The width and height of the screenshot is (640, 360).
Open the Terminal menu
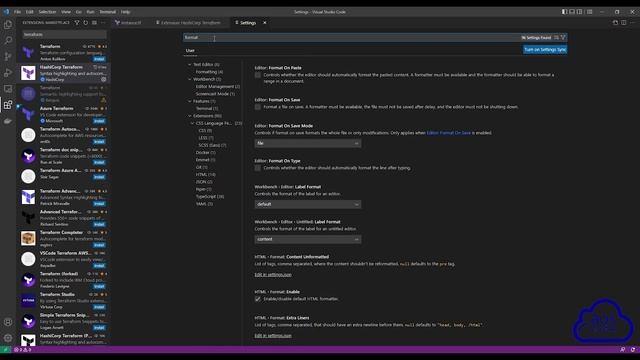[x=108, y=12]
